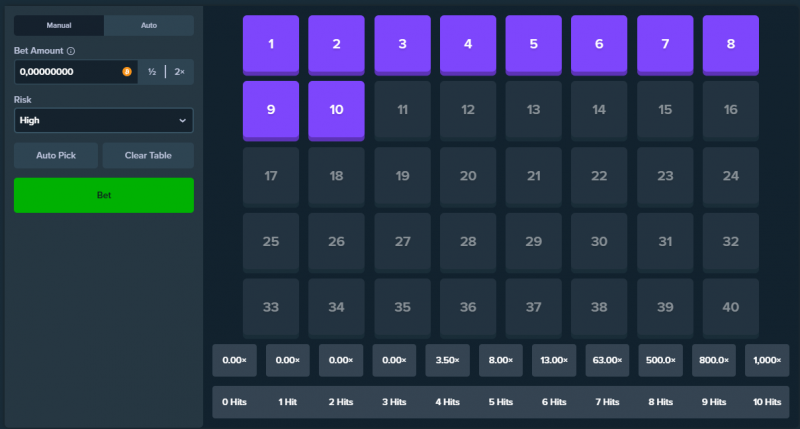
Task: Click the Bet Amount info icon
Action: [x=71, y=51]
